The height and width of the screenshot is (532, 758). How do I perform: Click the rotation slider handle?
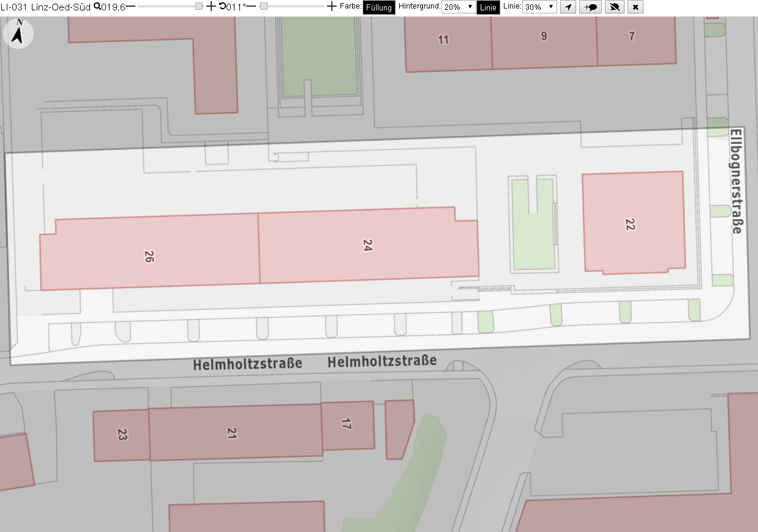(264, 6)
